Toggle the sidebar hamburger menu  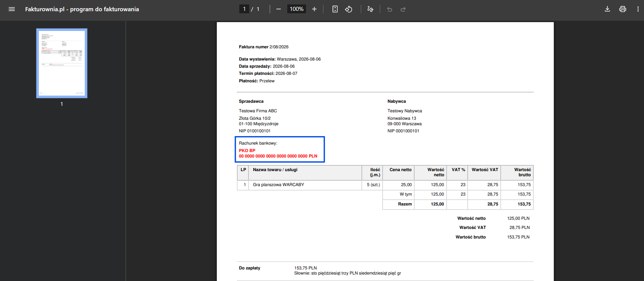click(x=12, y=9)
